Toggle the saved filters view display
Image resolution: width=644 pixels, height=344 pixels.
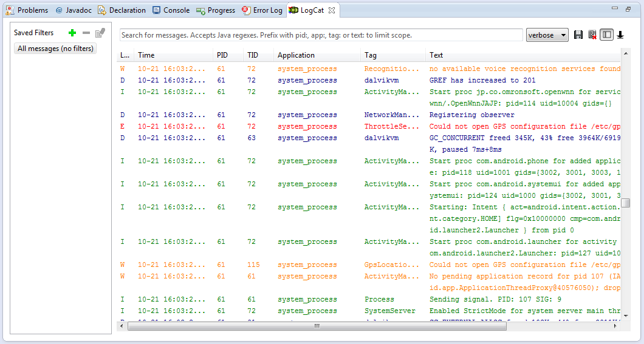(x=606, y=35)
